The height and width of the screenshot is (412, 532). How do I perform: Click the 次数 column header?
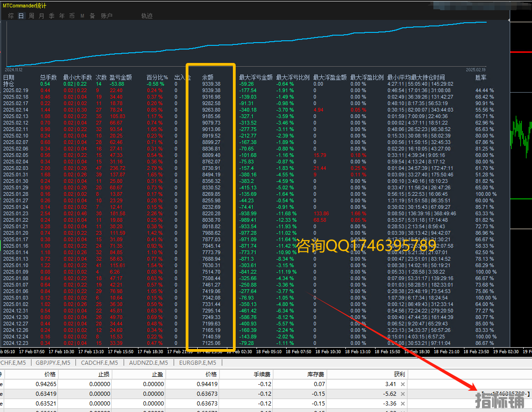coord(101,78)
